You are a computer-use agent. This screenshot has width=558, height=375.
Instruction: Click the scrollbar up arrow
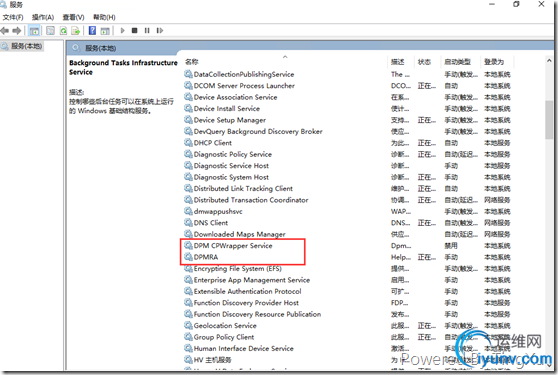(x=549, y=61)
